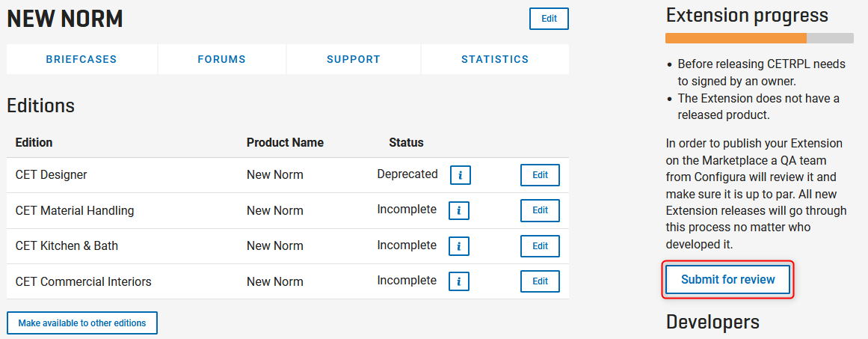
Task: Click the Edition column header
Action: (34, 142)
